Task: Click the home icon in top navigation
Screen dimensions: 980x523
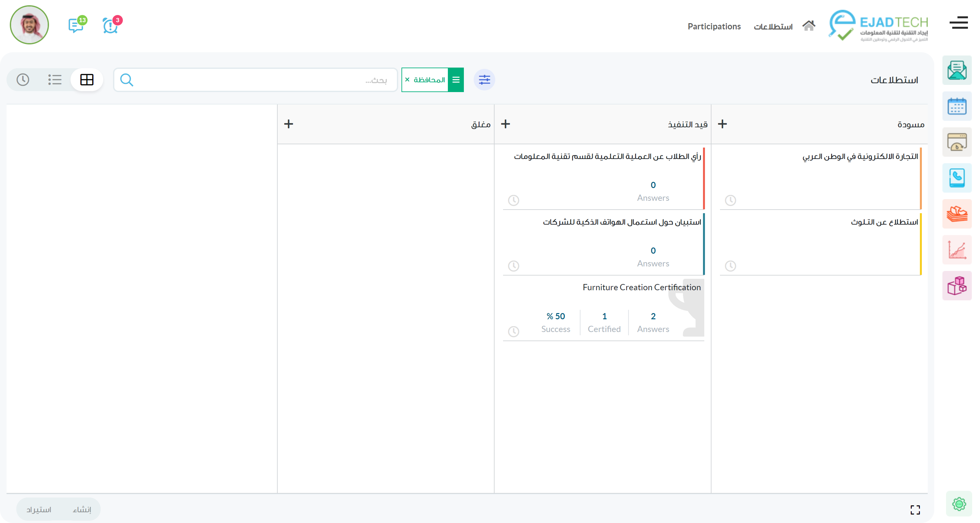Action: coord(808,26)
